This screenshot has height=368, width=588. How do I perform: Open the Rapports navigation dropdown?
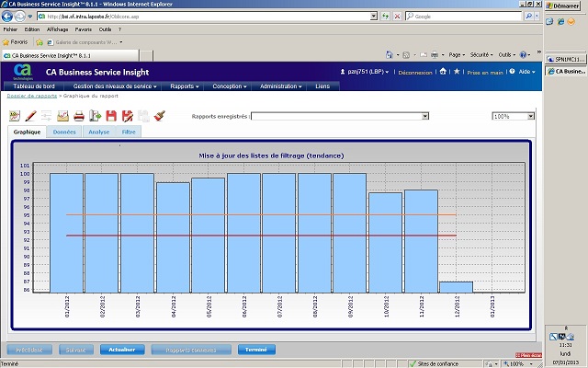tap(185, 86)
